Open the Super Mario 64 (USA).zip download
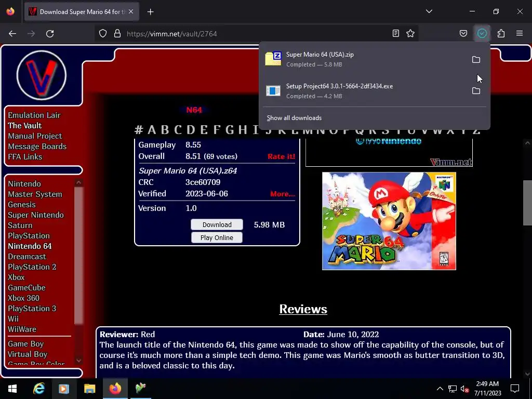532x399 pixels. (x=365, y=59)
